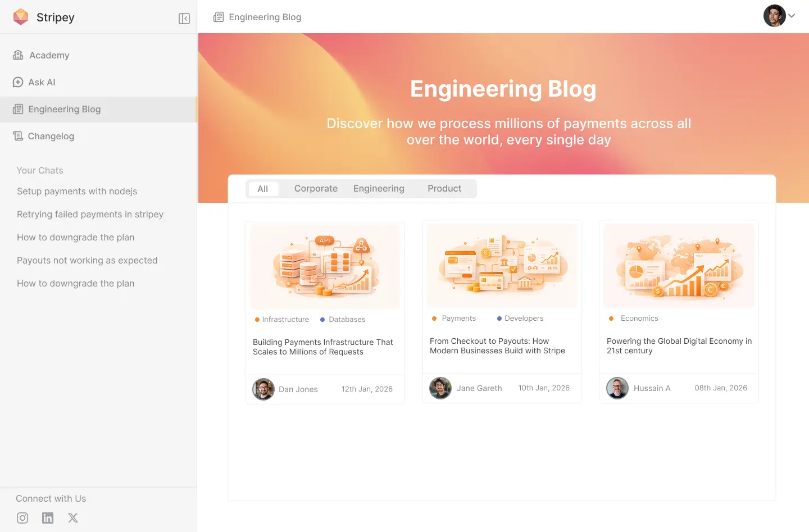Open chat 'Setup payments with nodejs'

pyautogui.click(x=77, y=191)
